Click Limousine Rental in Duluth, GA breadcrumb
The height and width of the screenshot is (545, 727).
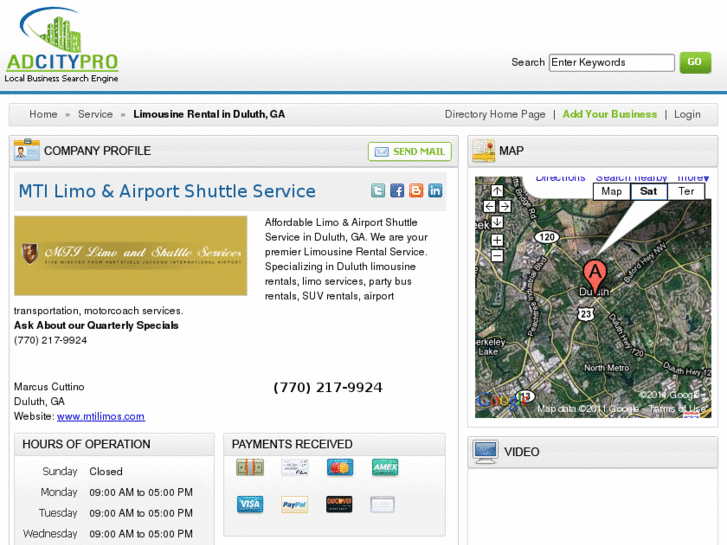(x=209, y=114)
